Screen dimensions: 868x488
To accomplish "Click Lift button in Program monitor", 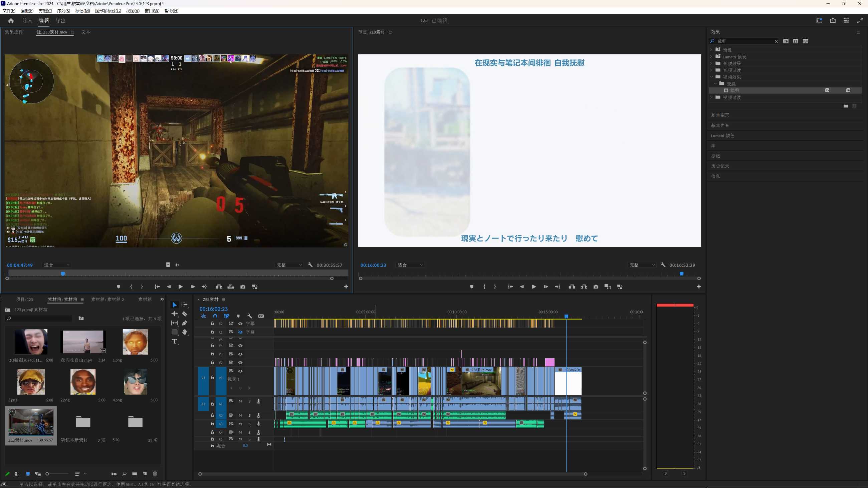I will pyautogui.click(x=572, y=287).
